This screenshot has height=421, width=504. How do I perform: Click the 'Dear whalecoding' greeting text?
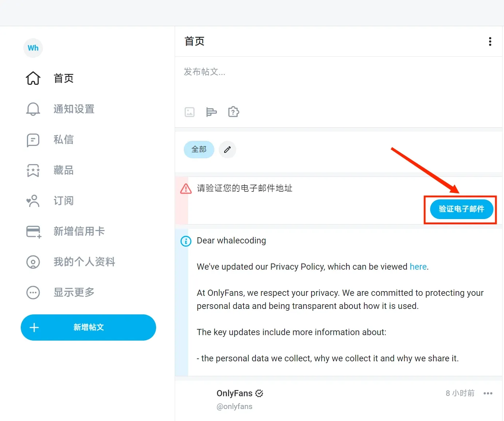click(x=231, y=241)
